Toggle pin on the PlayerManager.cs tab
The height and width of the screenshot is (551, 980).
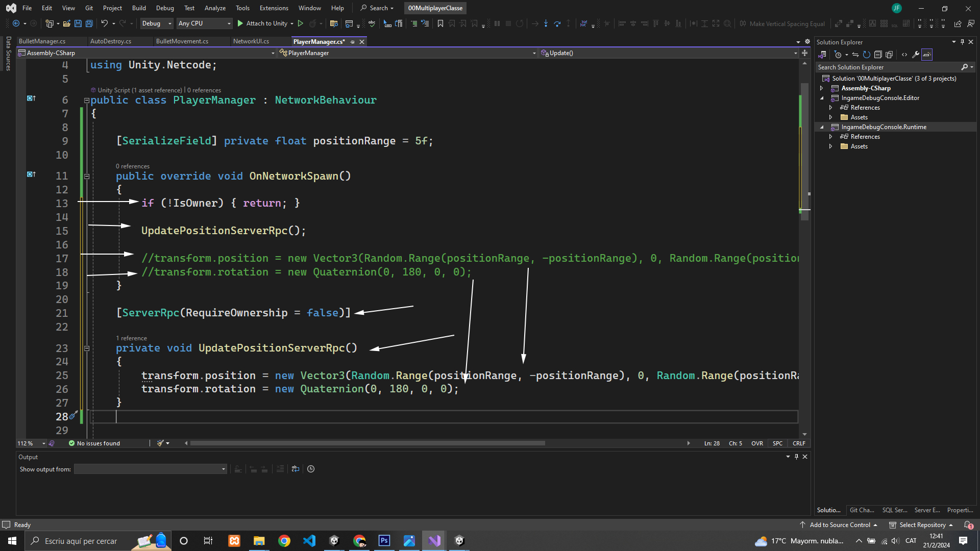353,42
